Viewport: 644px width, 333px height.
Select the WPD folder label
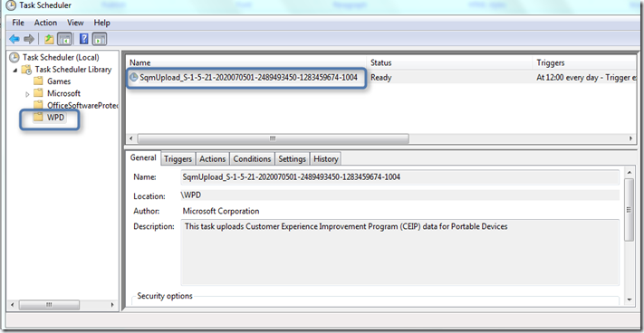tap(56, 118)
